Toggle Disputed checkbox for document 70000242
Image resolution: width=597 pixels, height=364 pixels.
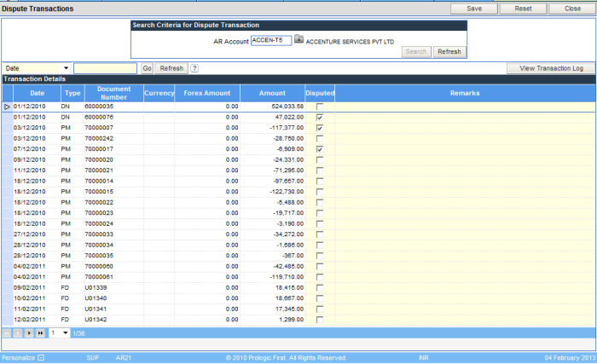(x=320, y=138)
